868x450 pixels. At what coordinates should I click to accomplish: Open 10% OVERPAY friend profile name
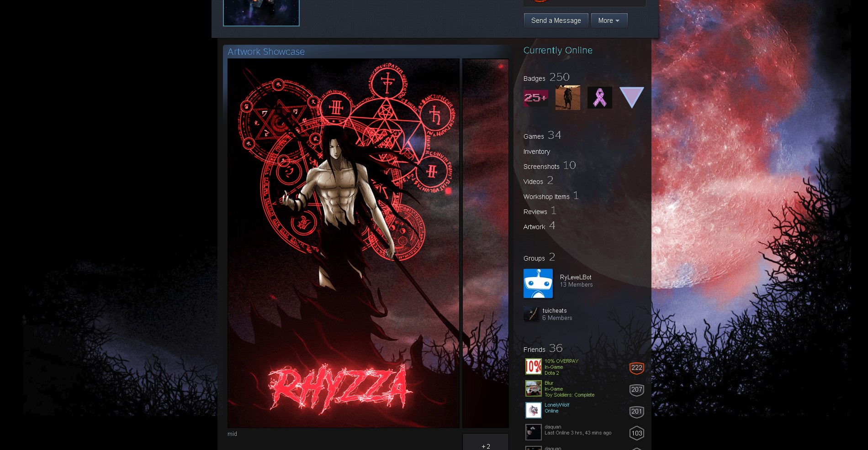561,361
